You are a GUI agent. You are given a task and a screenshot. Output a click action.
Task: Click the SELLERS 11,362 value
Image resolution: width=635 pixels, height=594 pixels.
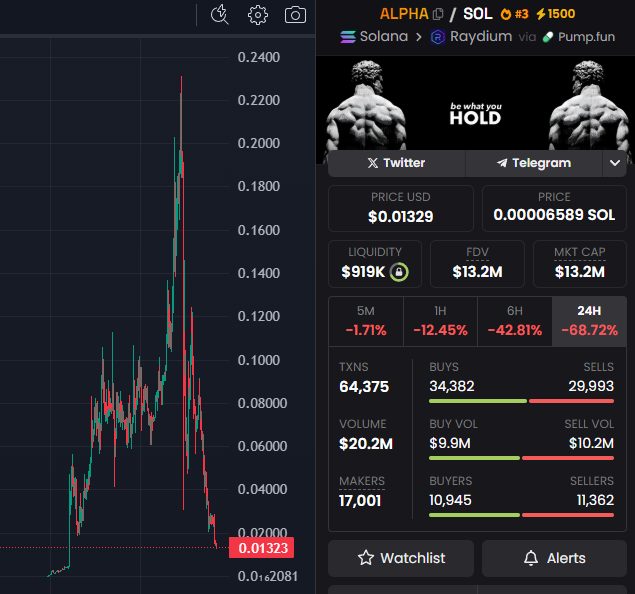[595, 500]
